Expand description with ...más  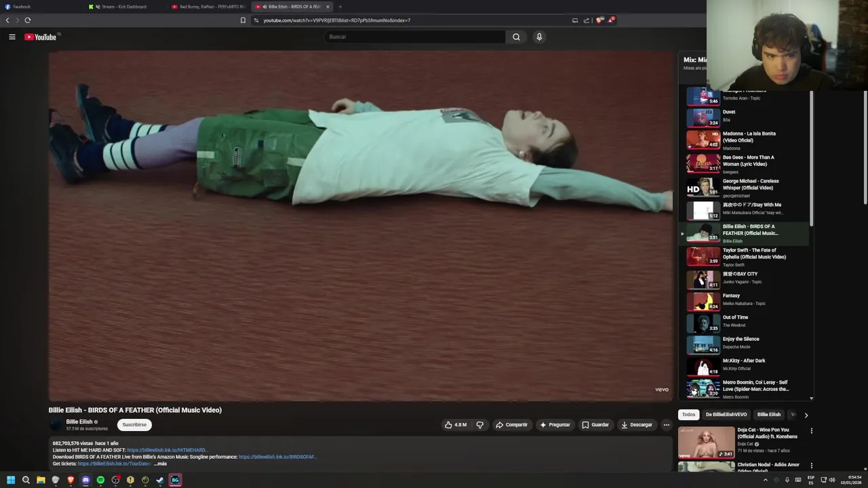pyautogui.click(x=160, y=464)
